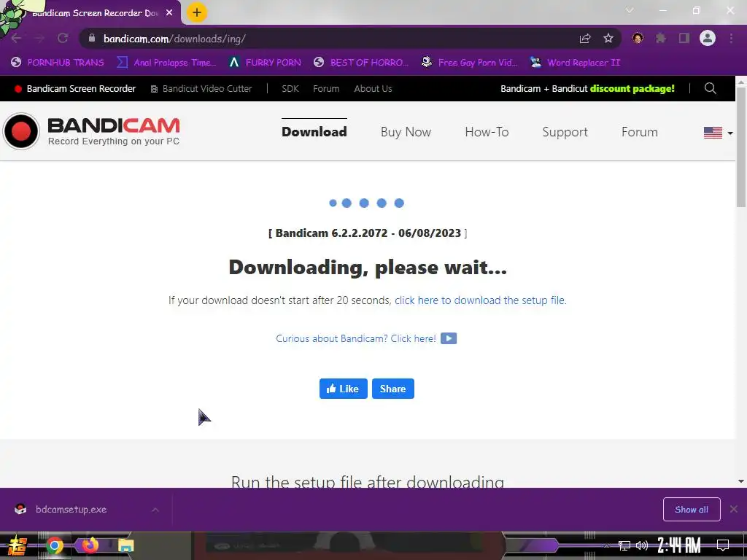747x560 pixels.
Task: Select the Forum navigation tab in main menu
Action: click(x=639, y=132)
